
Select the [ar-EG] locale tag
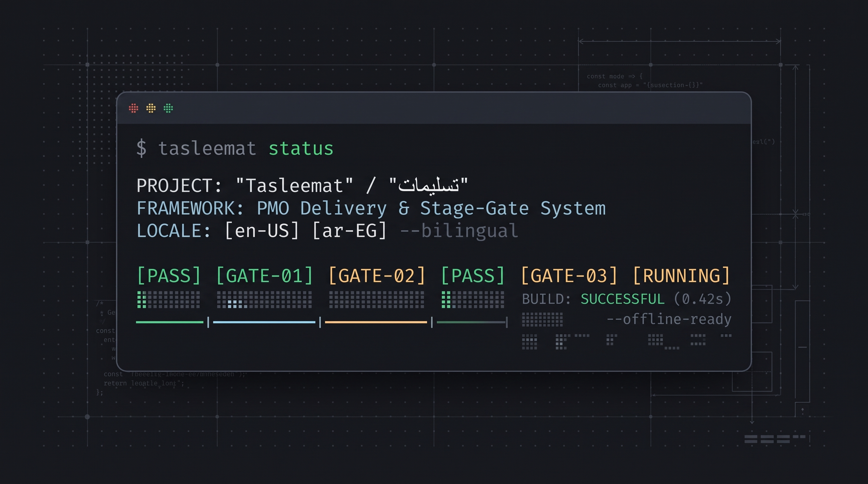[x=349, y=231]
